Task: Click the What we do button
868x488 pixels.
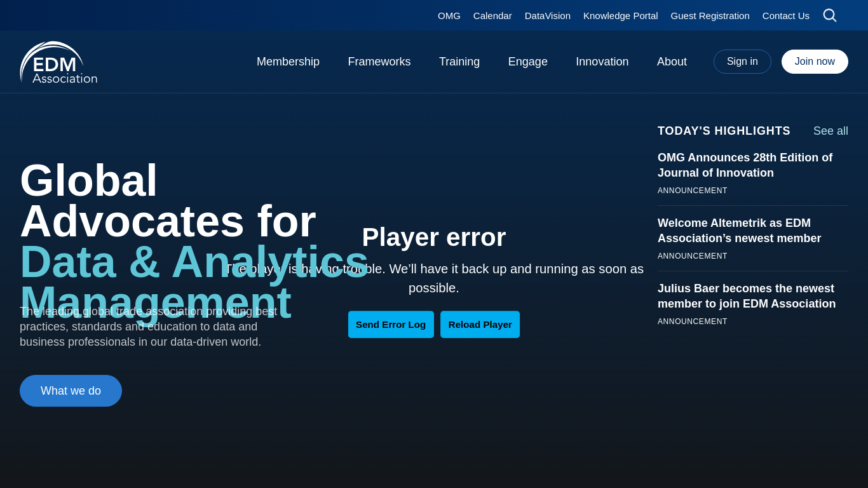Action: pos(71,391)
